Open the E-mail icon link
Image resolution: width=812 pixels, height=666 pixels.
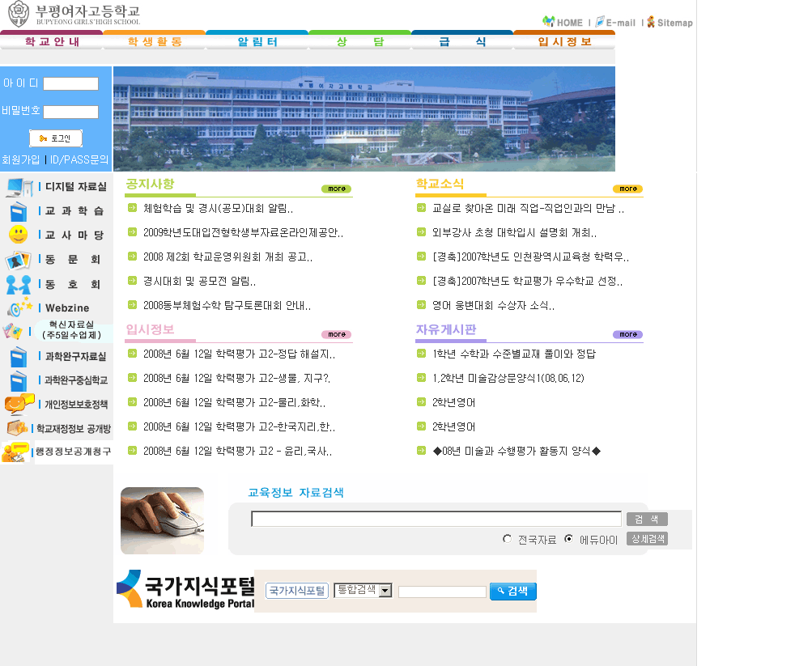point(600,22)
